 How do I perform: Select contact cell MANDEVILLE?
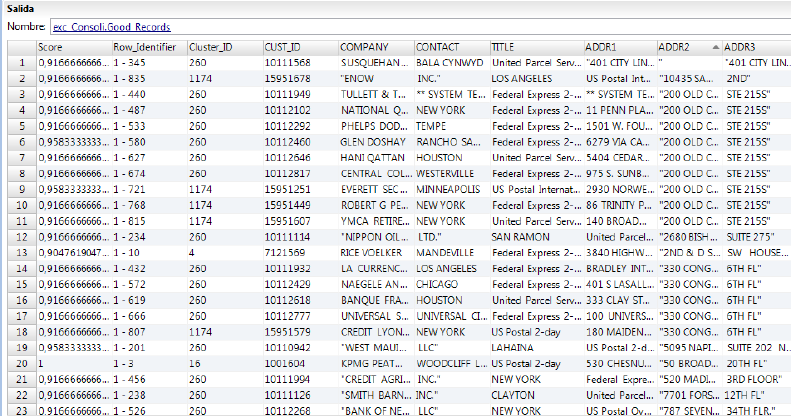tap(452, 253)
